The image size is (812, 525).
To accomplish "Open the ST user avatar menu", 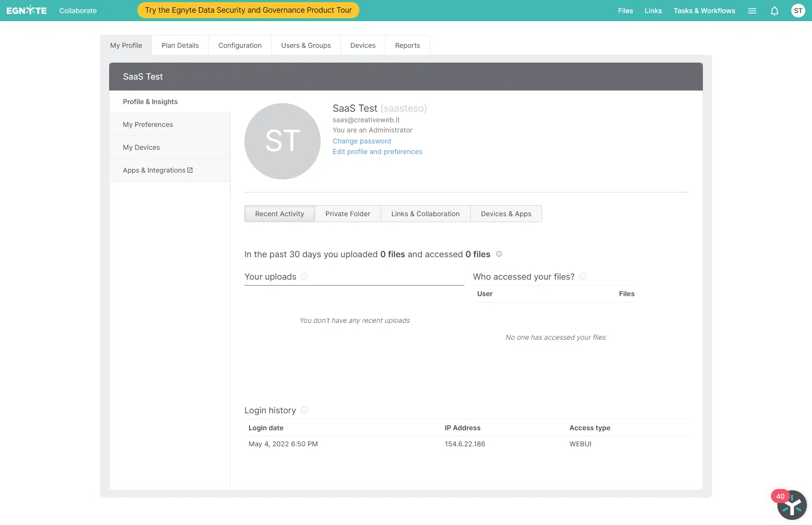I will click(x=798, y=11).
